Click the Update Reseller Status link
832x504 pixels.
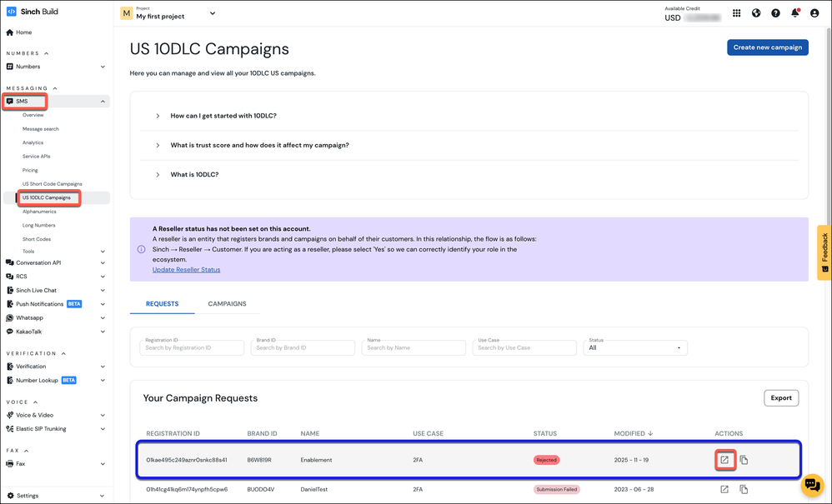click(186, 270)
